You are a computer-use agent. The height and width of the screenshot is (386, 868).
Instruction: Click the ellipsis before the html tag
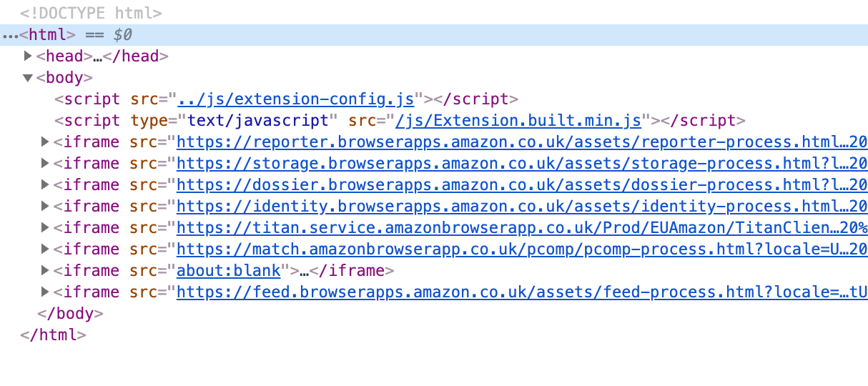point(10,36)
